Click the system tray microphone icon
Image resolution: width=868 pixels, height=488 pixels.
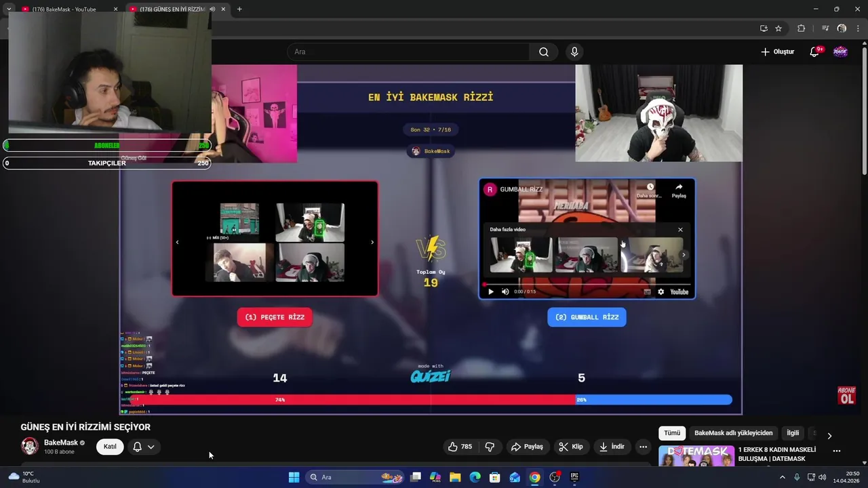point(797,477)
